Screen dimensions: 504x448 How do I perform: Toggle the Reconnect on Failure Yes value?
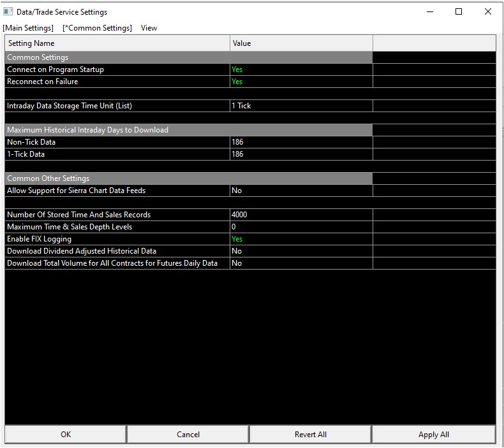point(301,82)
